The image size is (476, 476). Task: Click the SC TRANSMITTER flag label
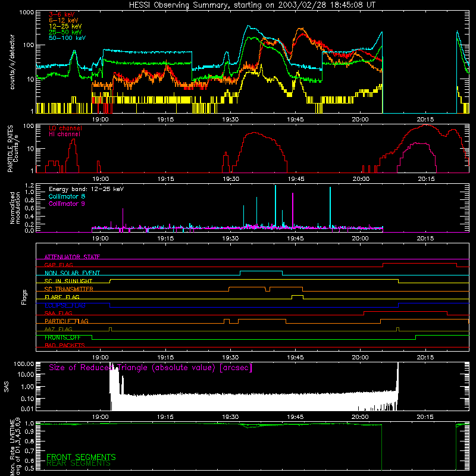(68, 289)
